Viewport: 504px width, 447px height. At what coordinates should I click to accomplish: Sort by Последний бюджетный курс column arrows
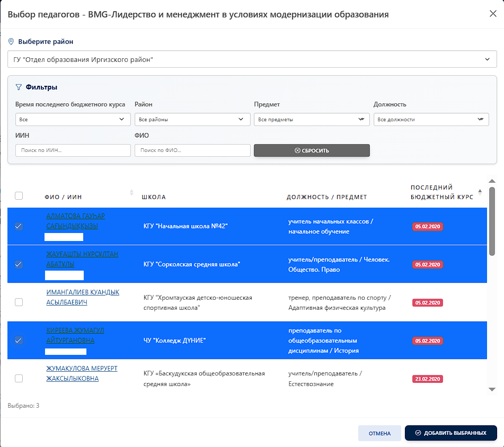(480, 192)
